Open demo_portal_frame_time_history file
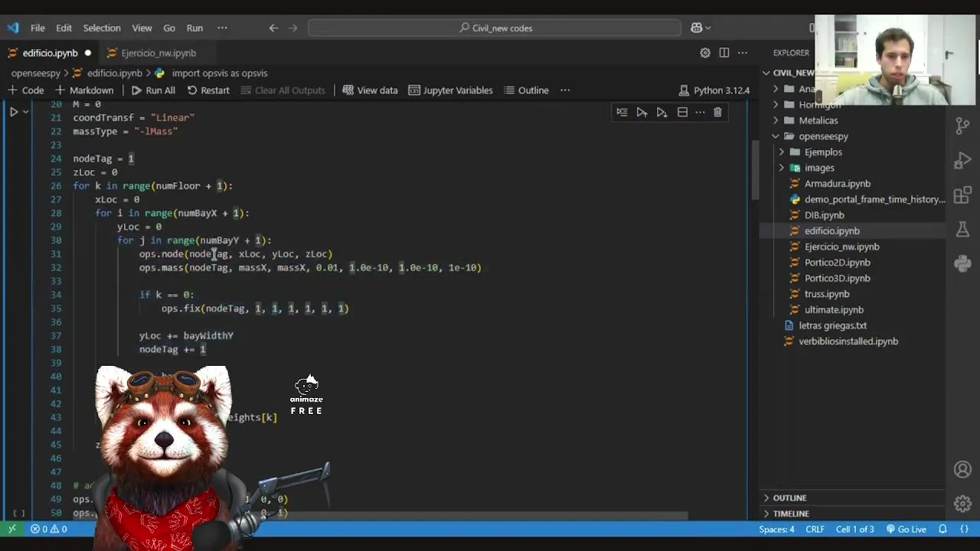The image size is (980, 551). [x=874, y=200]
